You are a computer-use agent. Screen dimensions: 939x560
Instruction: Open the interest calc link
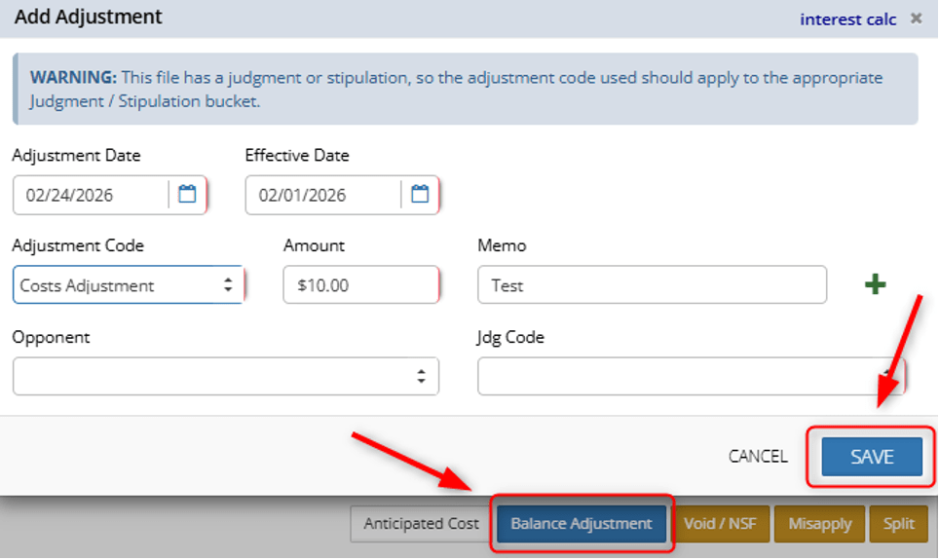coord(848,19)
